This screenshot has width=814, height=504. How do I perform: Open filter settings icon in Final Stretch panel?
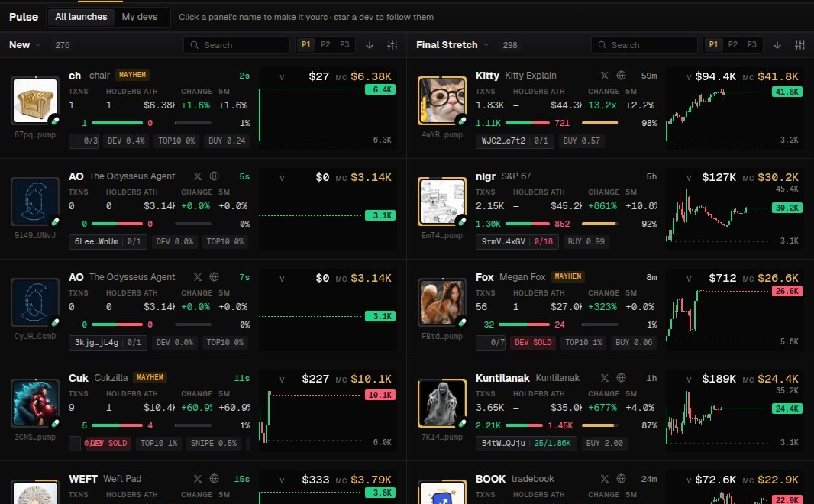click(x=800, y=45)
